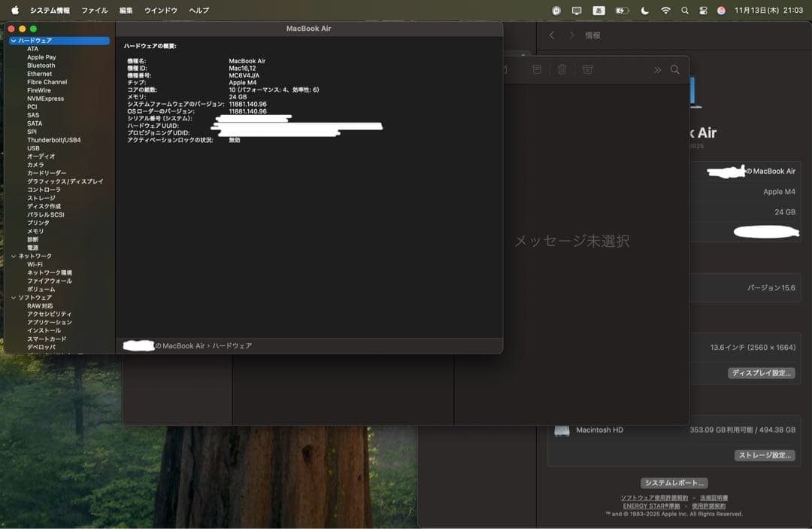Screen dimensions: 812x529
Task: Click the Macintosh HD drive thumbnail
Action: point(561,430)
